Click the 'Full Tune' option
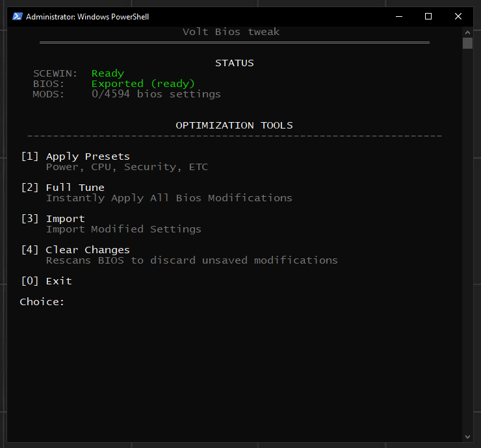The height and width of the screenshot is (448, 481). click(x=75, y=188)
